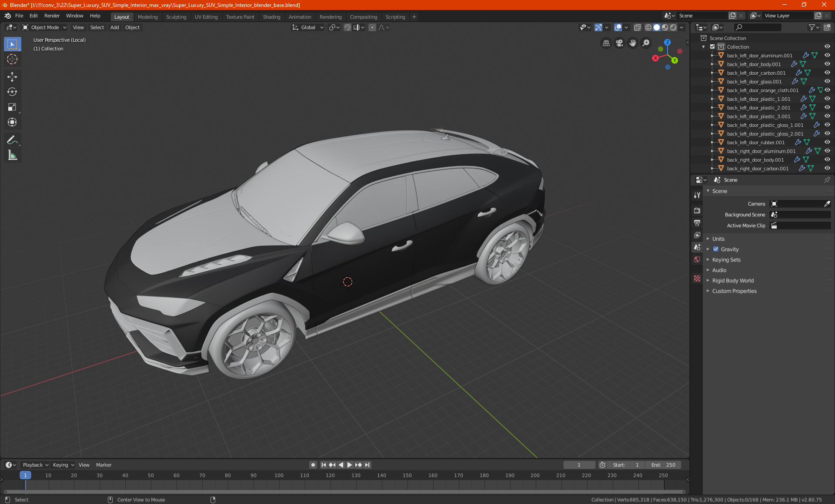Image resolution: width=835 pixels, height=504 pixels.
Task: Open the World properties tab
Action: 697,259
